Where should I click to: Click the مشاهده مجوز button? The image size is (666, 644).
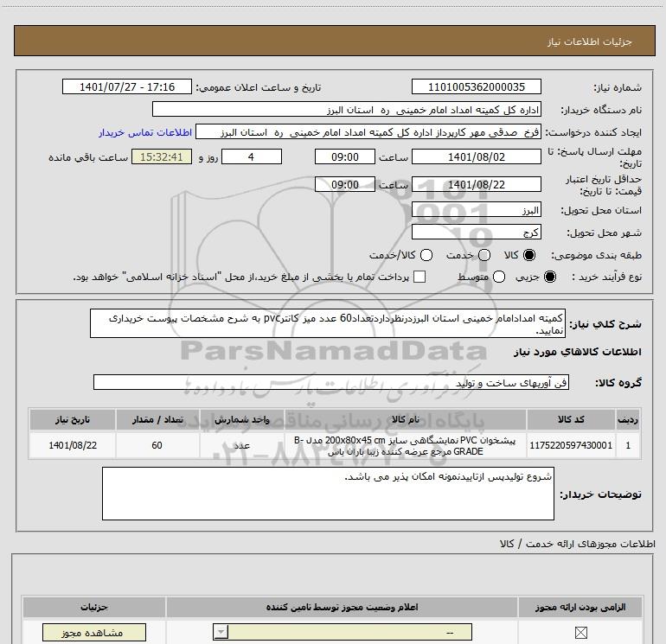coord(94,633)
